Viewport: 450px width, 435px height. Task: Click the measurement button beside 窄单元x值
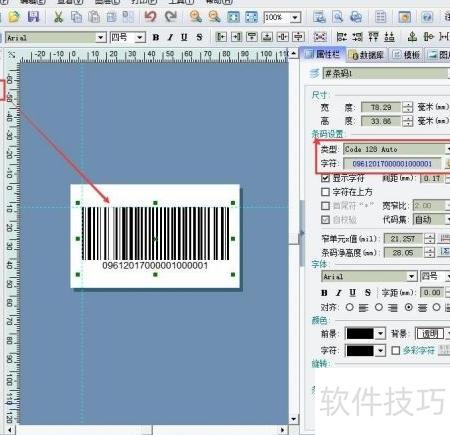point(444,238)
